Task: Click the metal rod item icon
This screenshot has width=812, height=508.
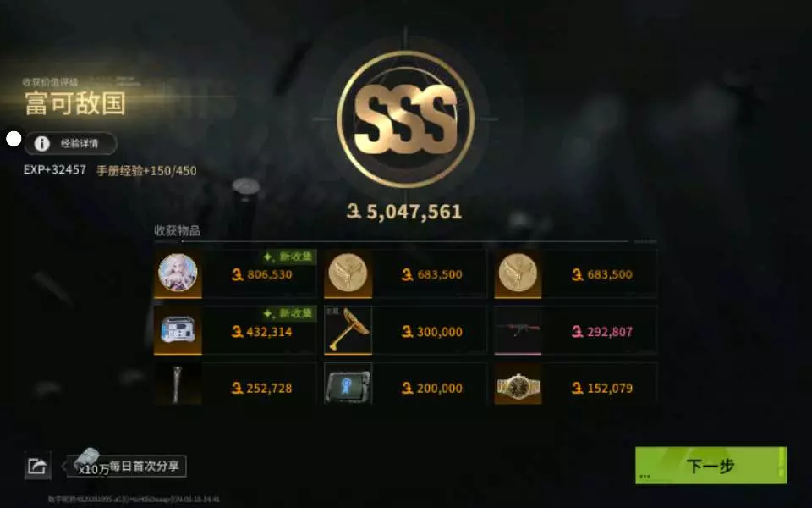Action: pos(178,384)
